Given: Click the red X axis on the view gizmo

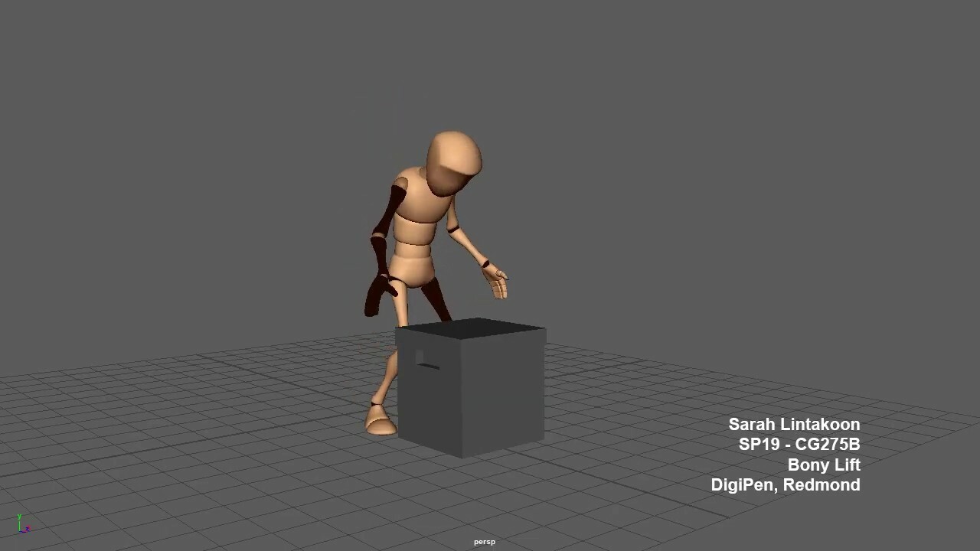Looking at the screenshot, I should click(28, 527).
